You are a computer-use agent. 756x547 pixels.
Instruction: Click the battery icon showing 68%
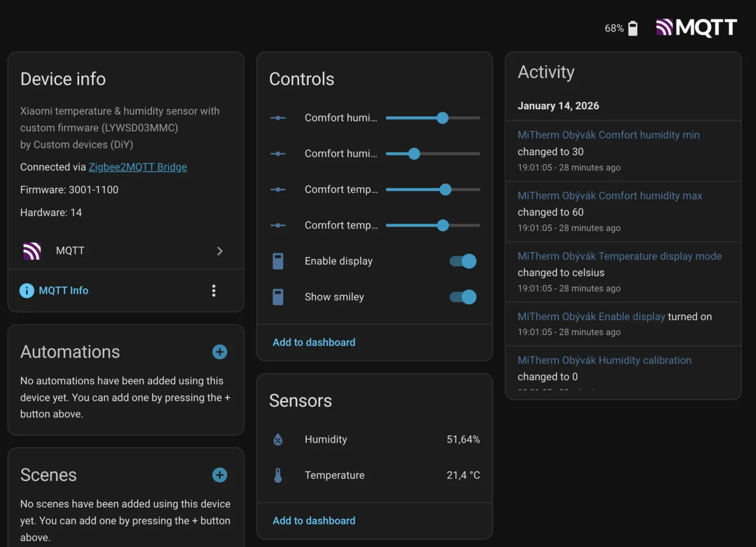click(x=633, y=28)
